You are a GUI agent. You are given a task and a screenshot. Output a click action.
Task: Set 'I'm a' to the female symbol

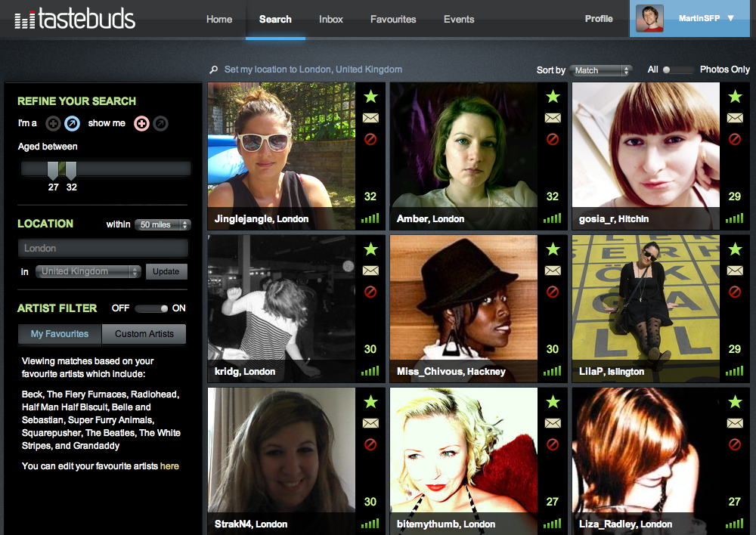tap(53, 124)
